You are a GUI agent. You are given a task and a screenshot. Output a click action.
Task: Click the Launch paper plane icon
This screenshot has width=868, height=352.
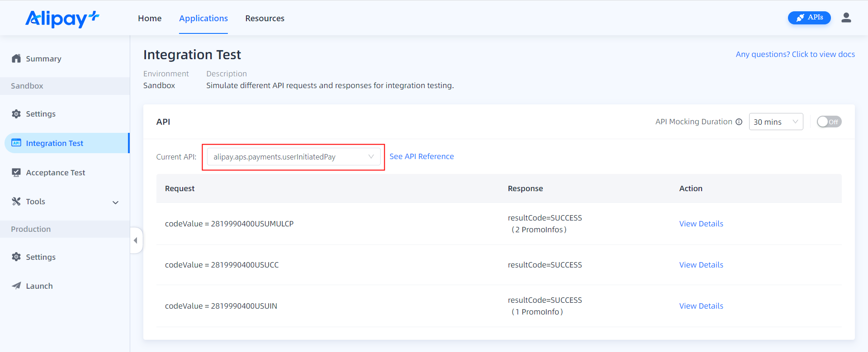[x=16, y=286]
